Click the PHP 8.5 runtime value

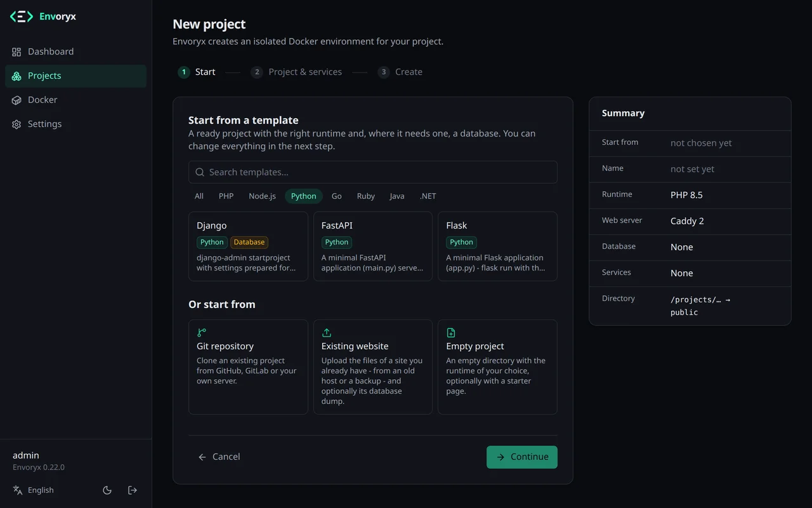(x=686, y=195)
